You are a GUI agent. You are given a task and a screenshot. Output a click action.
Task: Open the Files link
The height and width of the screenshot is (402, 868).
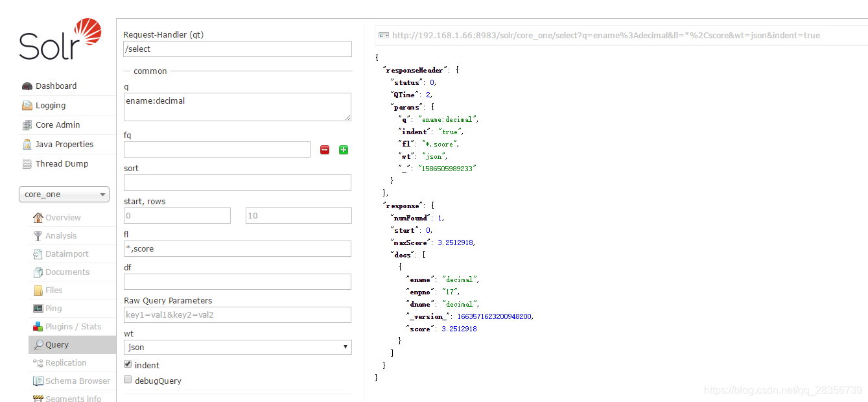click(54, 290)
